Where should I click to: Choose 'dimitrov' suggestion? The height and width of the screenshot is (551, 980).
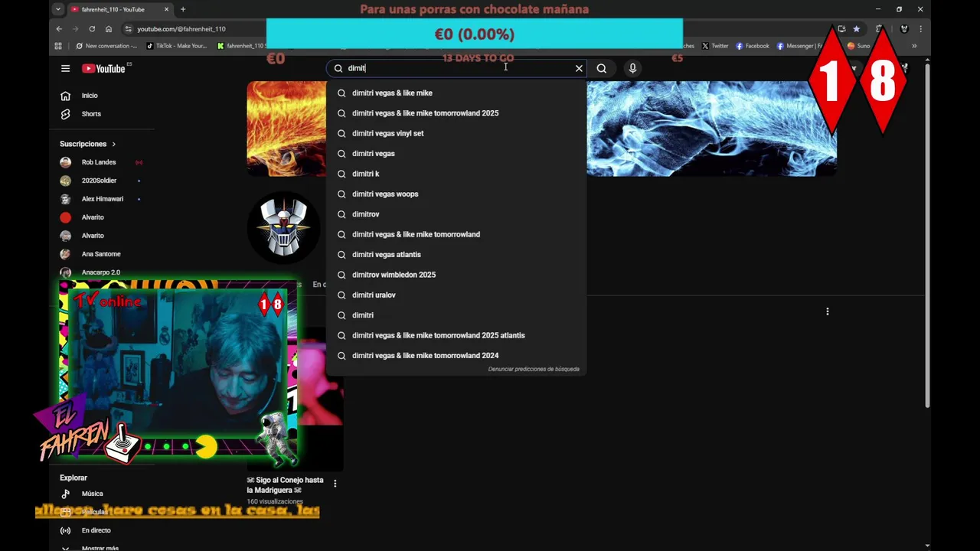[x=456, y=214]
